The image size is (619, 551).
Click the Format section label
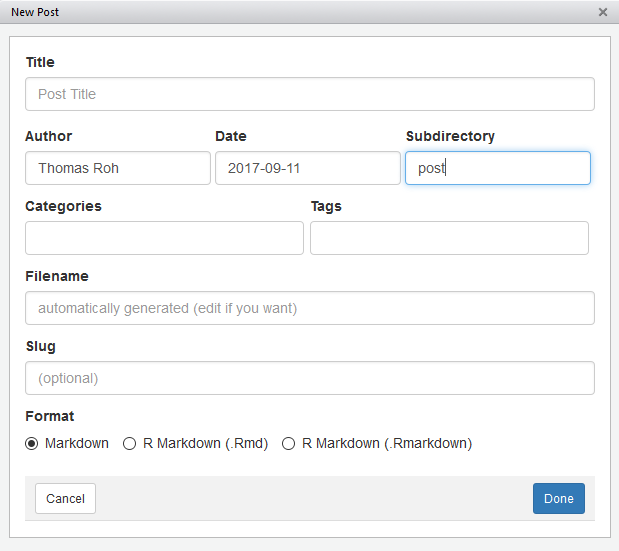click(x=50, y=416)
